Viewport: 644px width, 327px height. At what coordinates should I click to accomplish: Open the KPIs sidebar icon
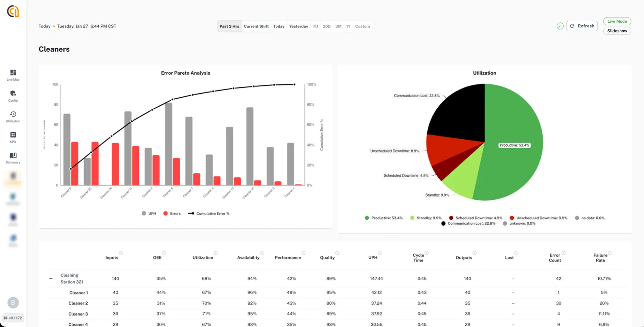pos(13,135)
